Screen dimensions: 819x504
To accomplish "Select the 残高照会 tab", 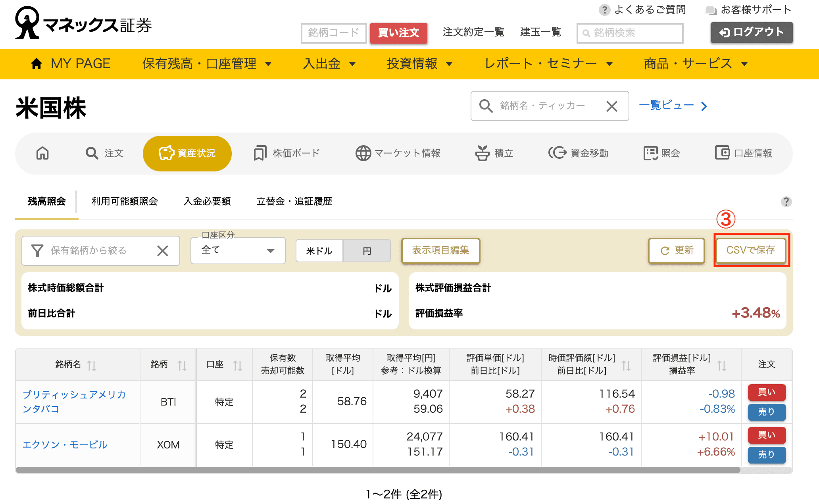I will (47, 202).
